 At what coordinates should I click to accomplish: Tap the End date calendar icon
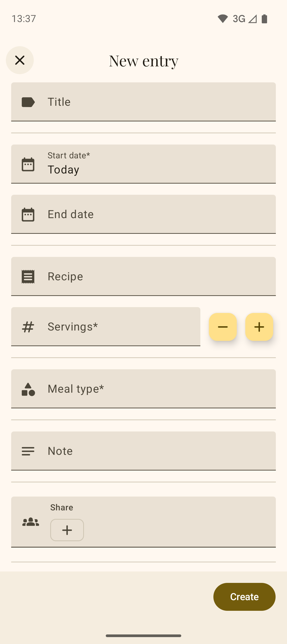click(28, 214)
